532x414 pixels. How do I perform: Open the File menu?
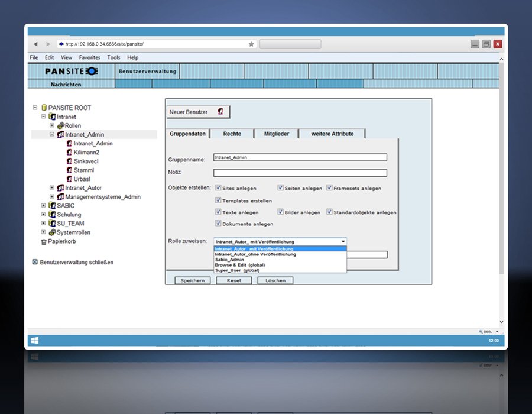coord(34,57)
